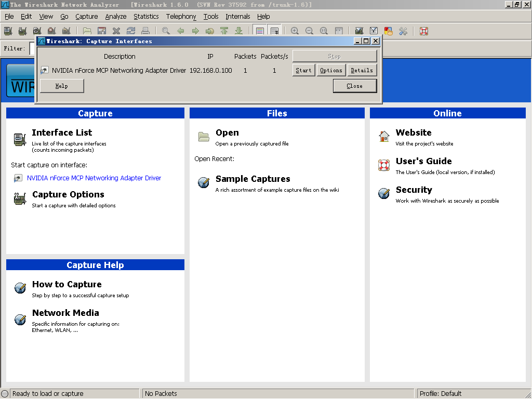532x399 pixels.
Task: Close the capture file toolbar icon
Action: point(116,31)
